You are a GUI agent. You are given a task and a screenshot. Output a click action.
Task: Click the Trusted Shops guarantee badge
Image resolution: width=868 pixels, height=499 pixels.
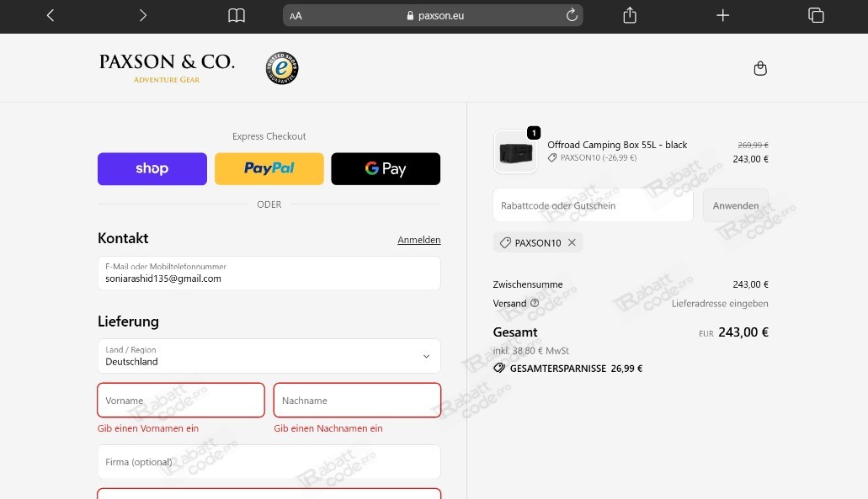click(x=282, y=68)
